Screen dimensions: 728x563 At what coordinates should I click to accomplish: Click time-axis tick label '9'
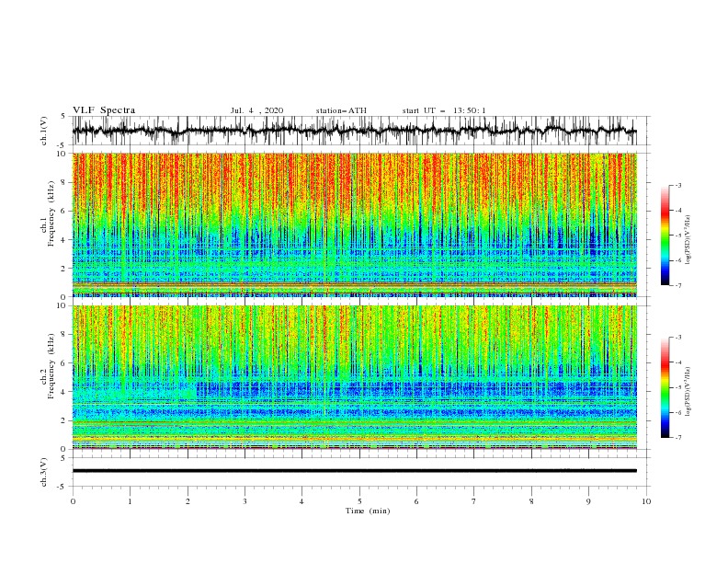pyautogui.click(x=588, y=501)
